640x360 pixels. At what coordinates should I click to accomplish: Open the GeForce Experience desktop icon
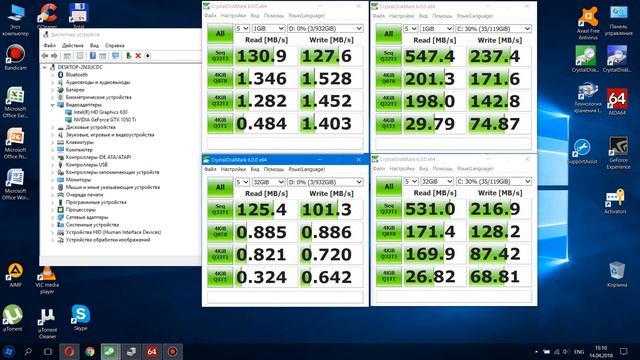(x=618, y=153)
